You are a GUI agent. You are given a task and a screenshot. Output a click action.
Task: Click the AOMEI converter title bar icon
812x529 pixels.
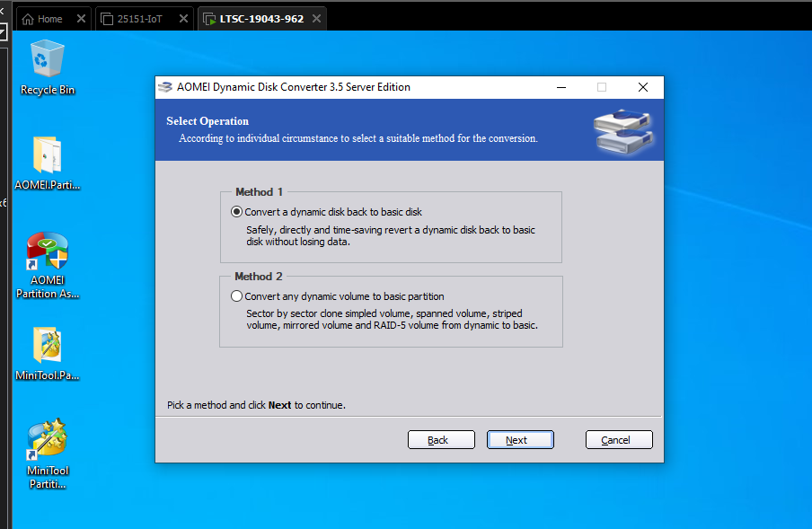pos(165,87)
